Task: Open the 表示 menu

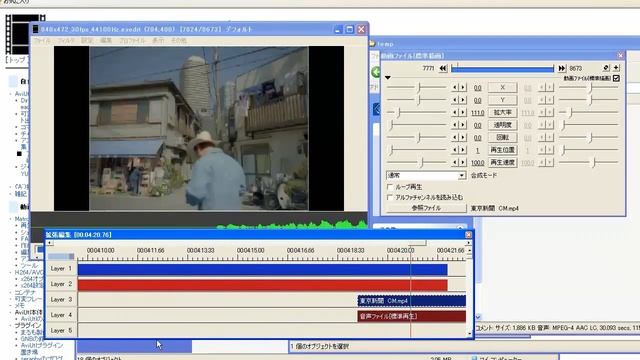Action: [x=158, y=41]
